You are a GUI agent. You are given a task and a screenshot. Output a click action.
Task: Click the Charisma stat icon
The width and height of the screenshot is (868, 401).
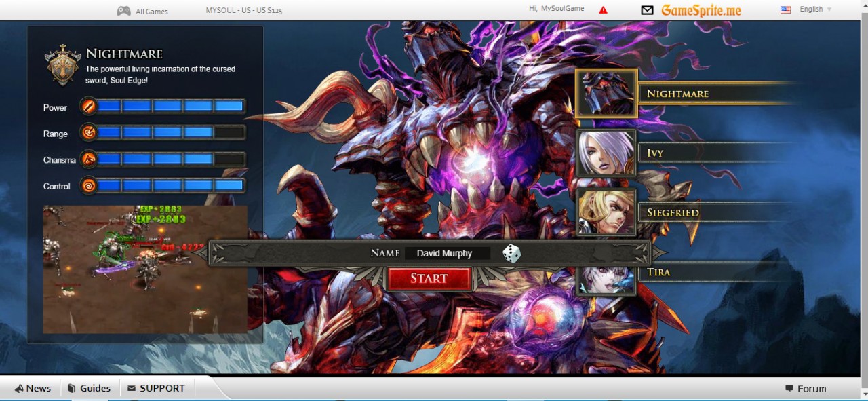89,159
